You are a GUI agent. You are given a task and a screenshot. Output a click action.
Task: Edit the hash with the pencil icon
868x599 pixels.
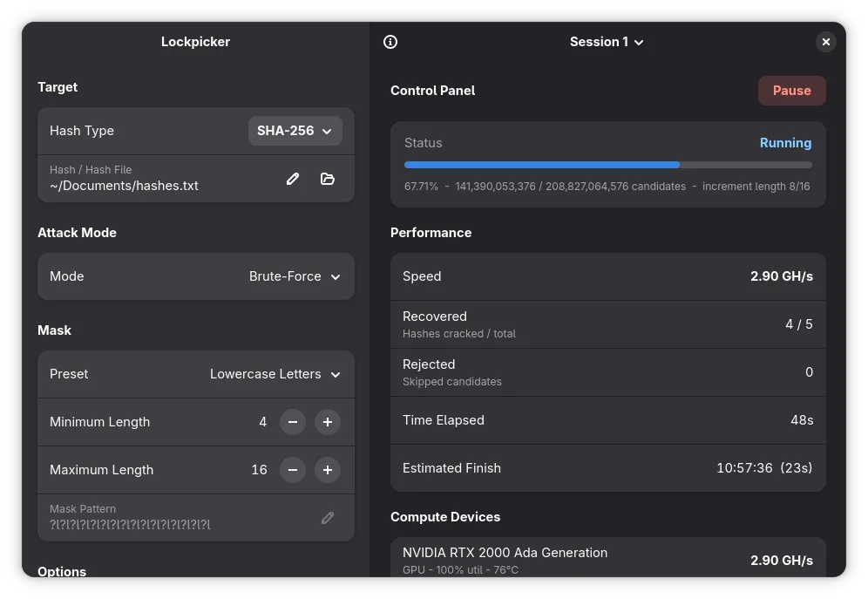293,178
